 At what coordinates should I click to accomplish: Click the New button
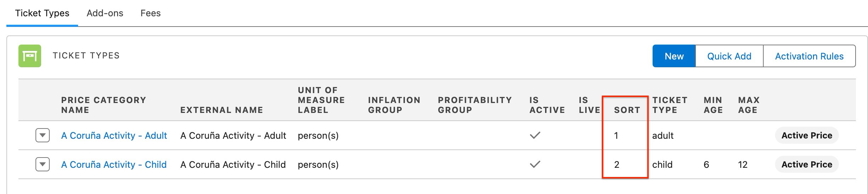[674, 56]
